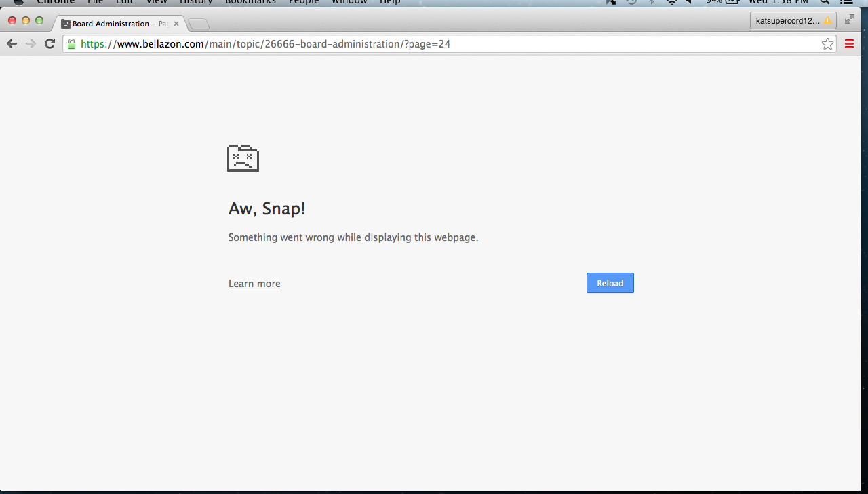This screenshot has height=494, width=868.
Task: Follow the Learn more link
Action: 254,284
